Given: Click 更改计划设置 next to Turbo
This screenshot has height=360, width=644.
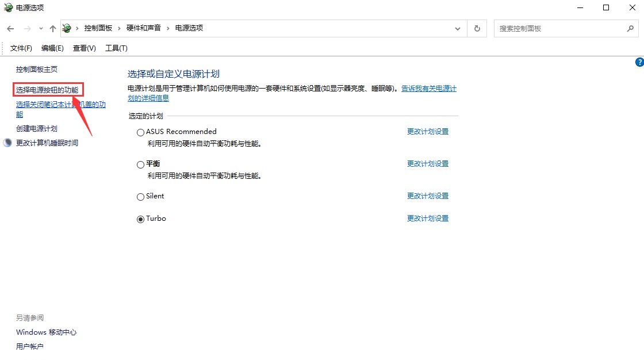Looking at the screenshot, I should pos(428,219).
